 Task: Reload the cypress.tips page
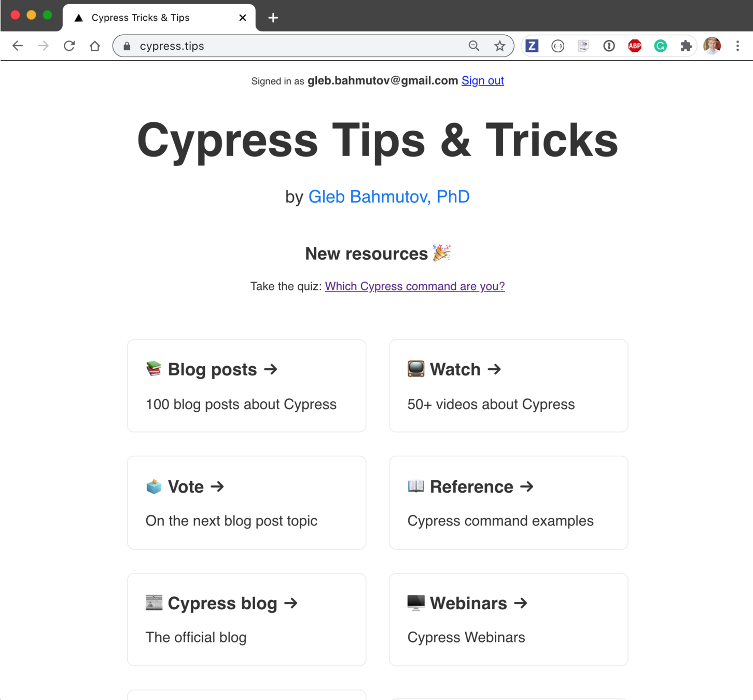click(x=69, y=46)
